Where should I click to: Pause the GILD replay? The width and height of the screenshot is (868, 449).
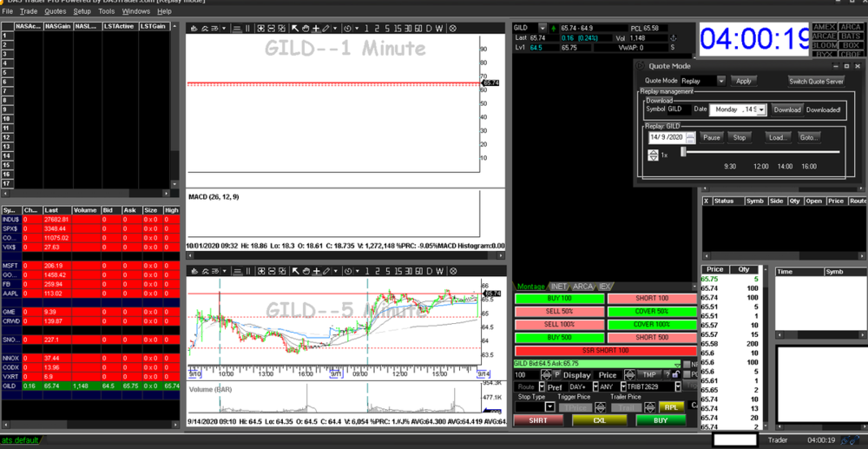(712, 137)
